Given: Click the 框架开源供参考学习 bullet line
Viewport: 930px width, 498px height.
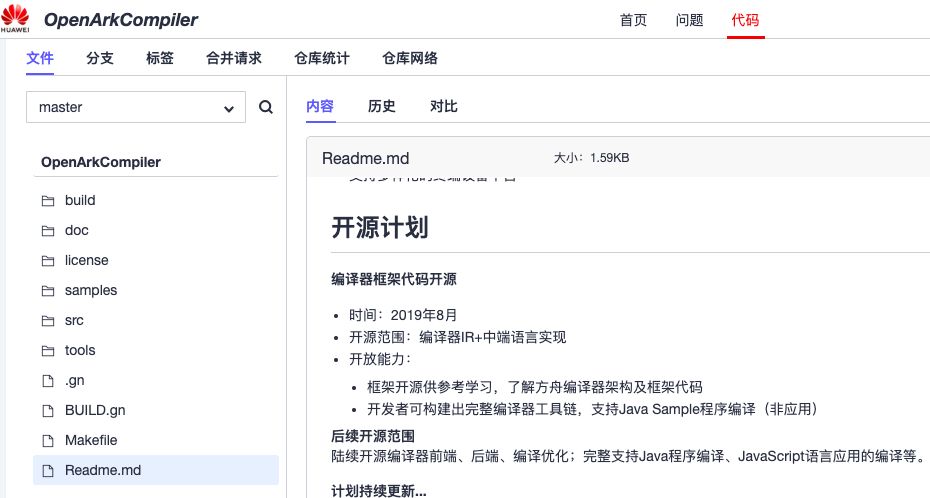Looking at the screenshot, I should pos(534,387).
